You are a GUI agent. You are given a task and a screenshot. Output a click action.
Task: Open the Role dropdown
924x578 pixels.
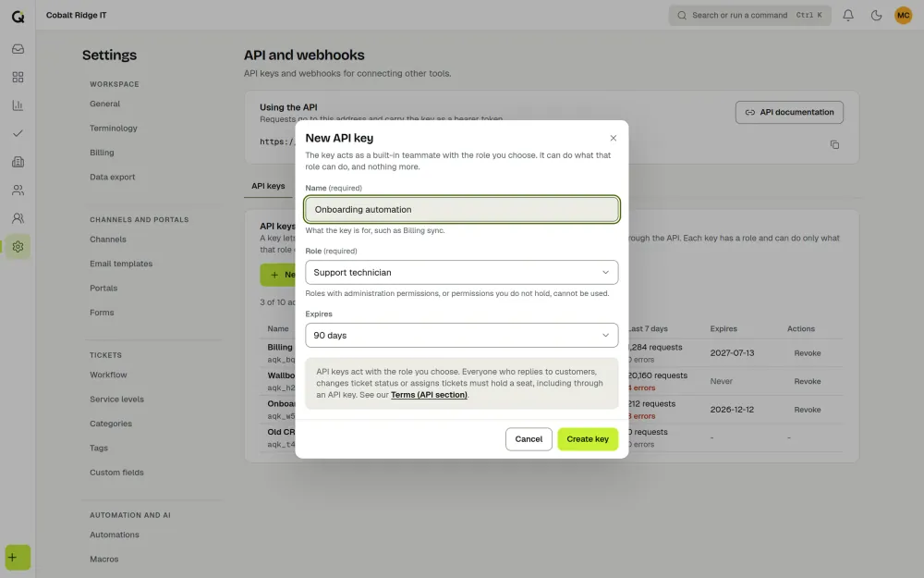coord(461,273)
